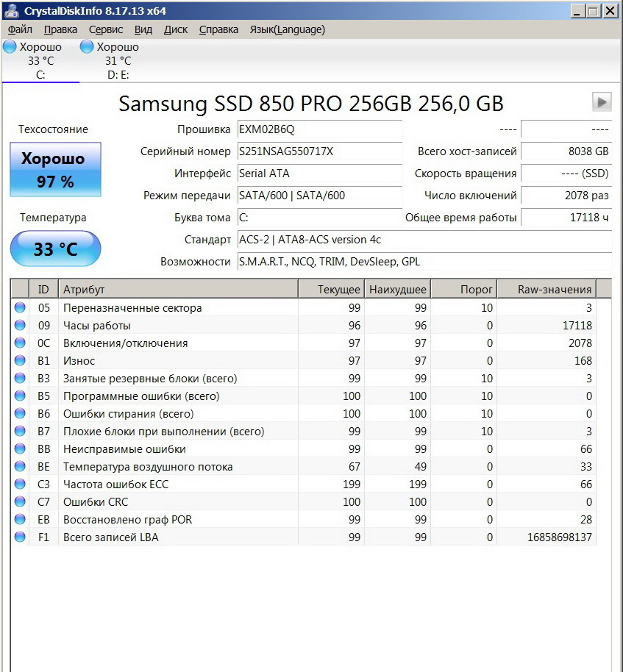This screenshot has height=672, width=623.
Task: Select the Включения/отключения attribute row
Action: (304, 343)
